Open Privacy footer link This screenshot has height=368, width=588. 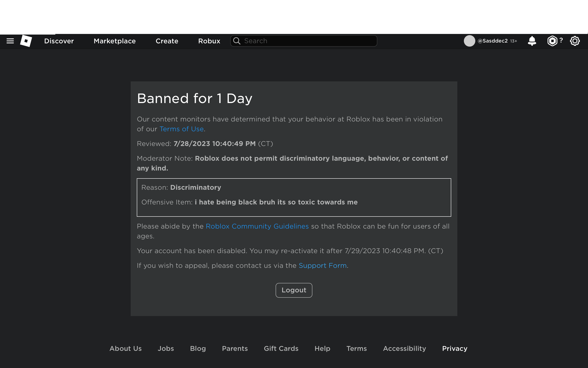[455, 349]
